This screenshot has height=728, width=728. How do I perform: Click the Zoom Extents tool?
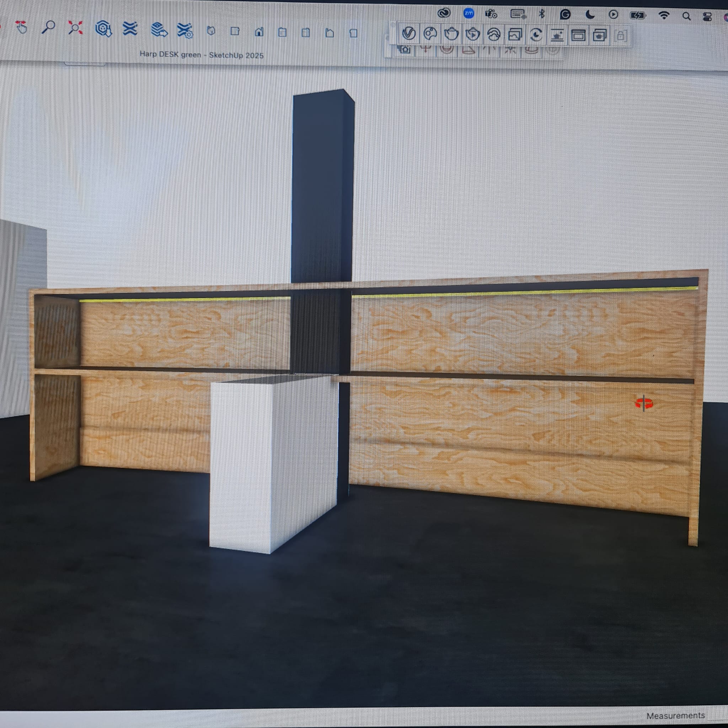coord(75,28)
